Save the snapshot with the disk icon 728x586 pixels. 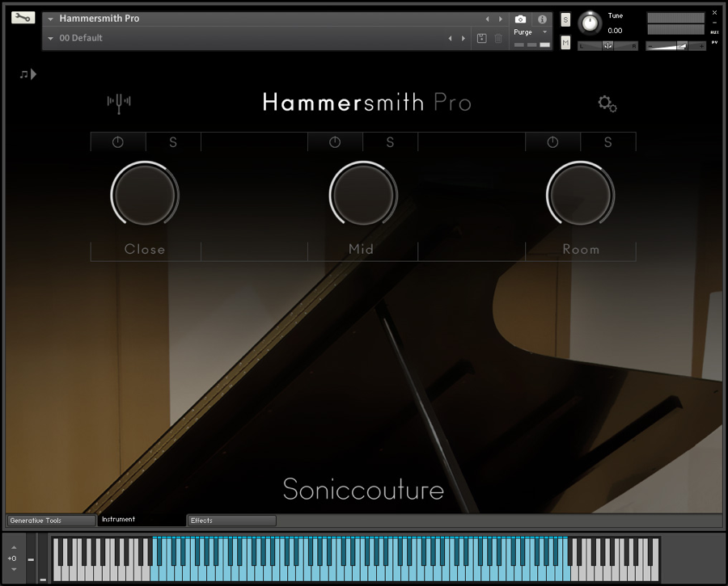click(481, 39)
